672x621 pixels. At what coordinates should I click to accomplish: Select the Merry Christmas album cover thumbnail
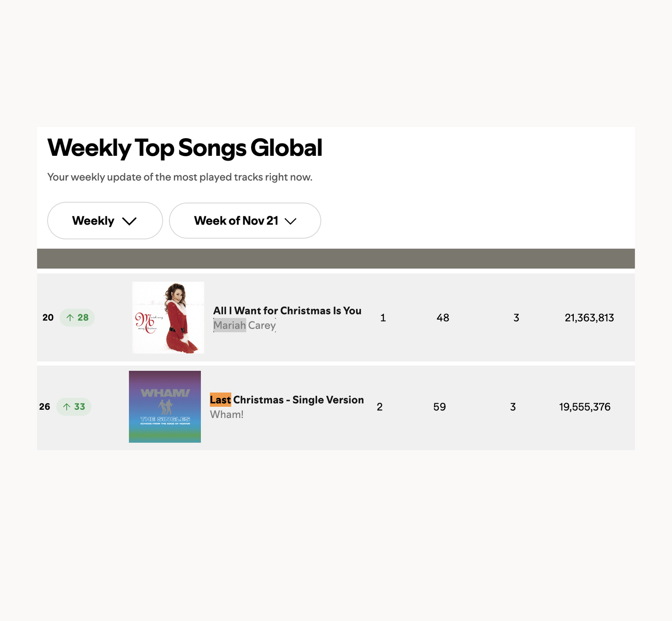tap(168, 317)
